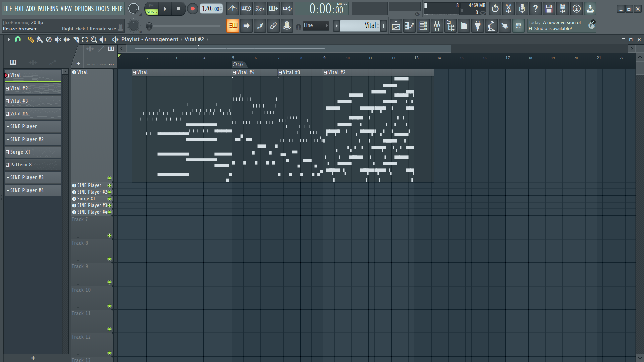Toggle the loop recording icon
This screenshot has width=644, height=362.
pyautogui.click(x=287, y=9)
